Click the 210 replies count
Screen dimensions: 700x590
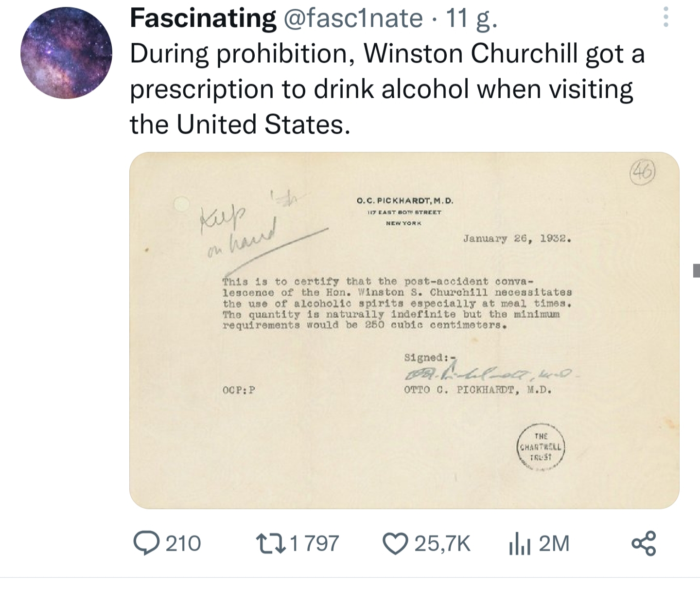[183, 543]
